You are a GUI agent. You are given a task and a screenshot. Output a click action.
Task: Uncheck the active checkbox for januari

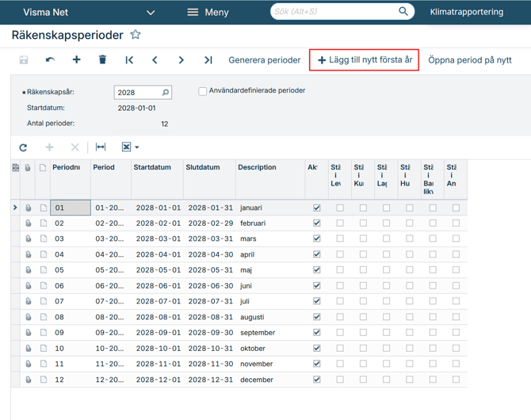click(317, 208)
